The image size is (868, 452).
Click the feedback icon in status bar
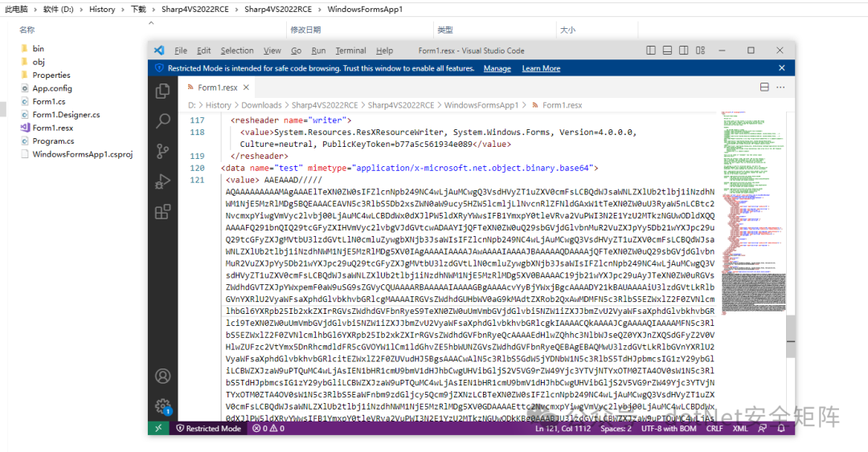[762, 428]
